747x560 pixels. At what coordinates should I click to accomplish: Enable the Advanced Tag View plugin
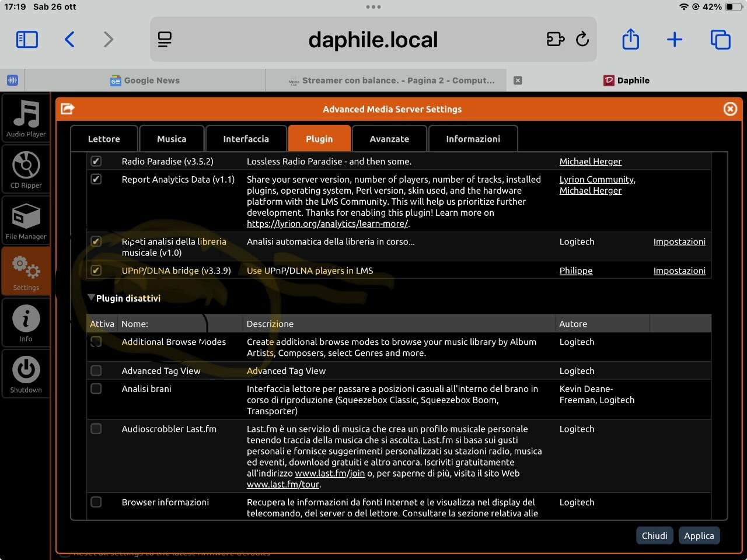96,370
